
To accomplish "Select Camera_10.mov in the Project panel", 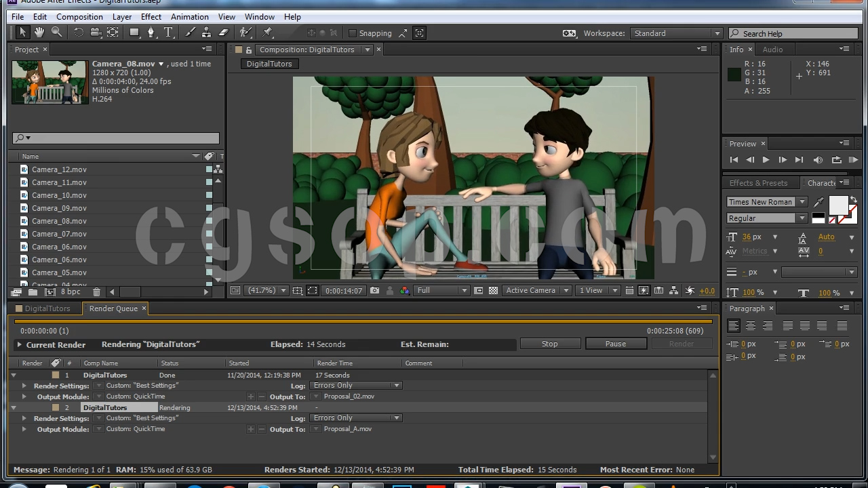I will point(59,195).
